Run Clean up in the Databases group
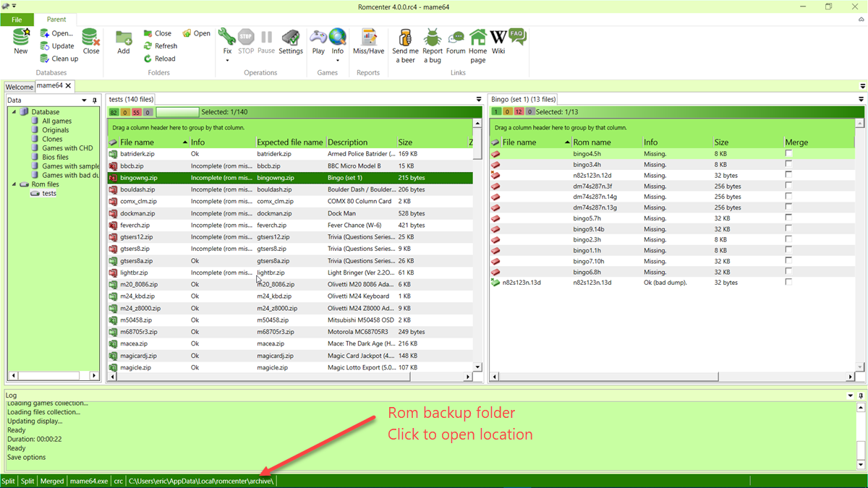This screenshot has height=488, width=868. [x=59, y=59]
